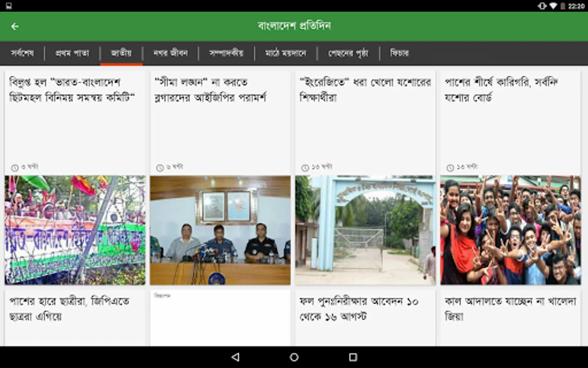
Task: Open the school gate photo thumbnail
Action: [365, 230]
